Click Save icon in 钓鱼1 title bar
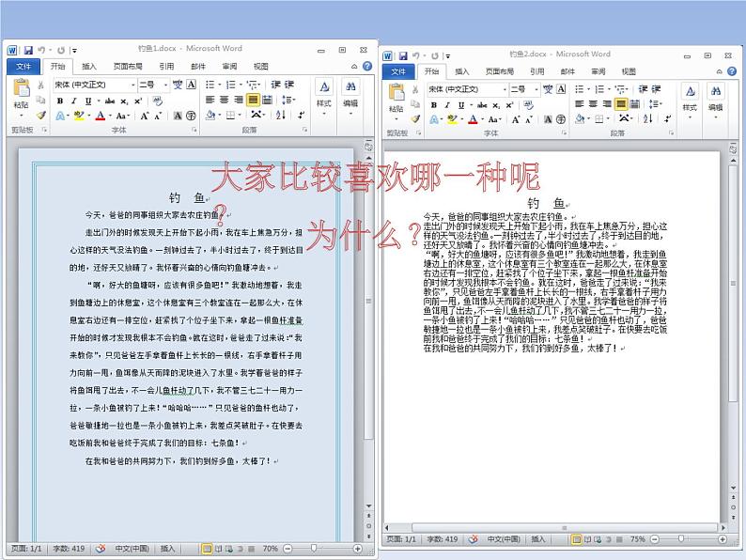The height and width of the screenshot is (560, 746). tap(28, 50)
